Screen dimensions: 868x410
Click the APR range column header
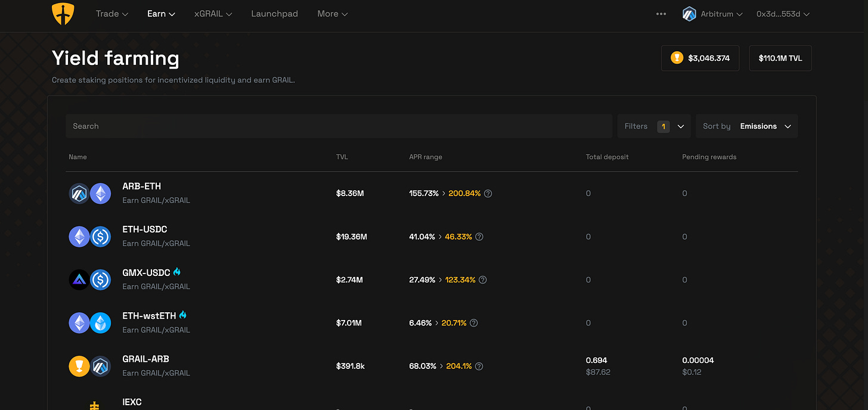(426, 157)
